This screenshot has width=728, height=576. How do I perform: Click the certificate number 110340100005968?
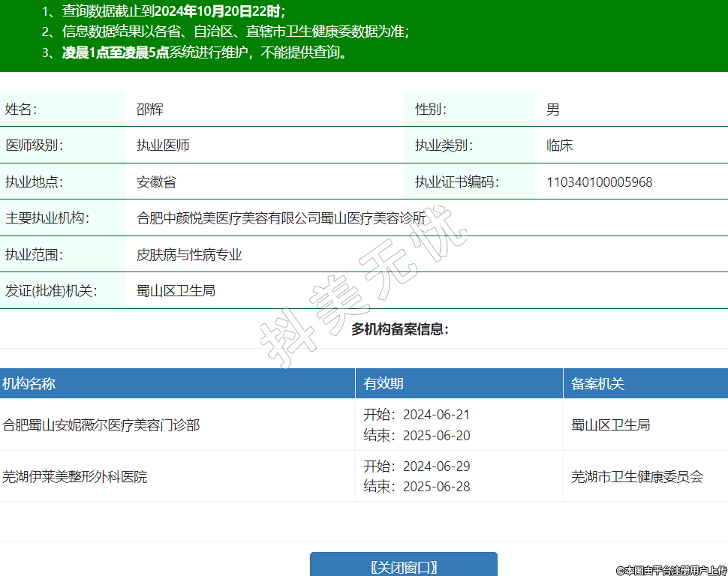pyautogui.click(x=599, y=182)
